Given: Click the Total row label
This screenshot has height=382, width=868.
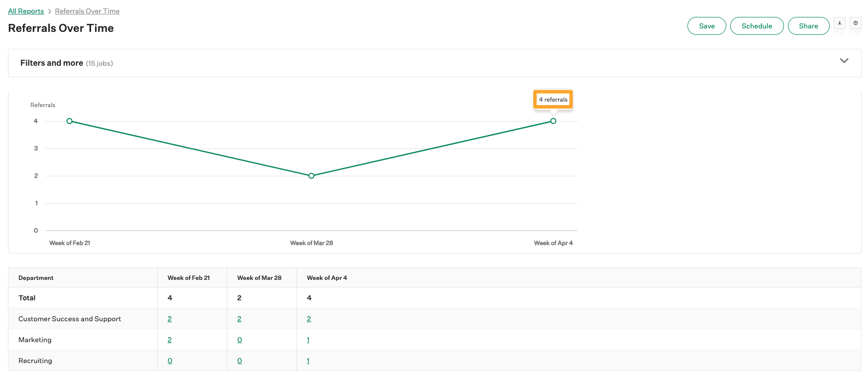Looking at the screenshot, I should click(x=27, y=298).
